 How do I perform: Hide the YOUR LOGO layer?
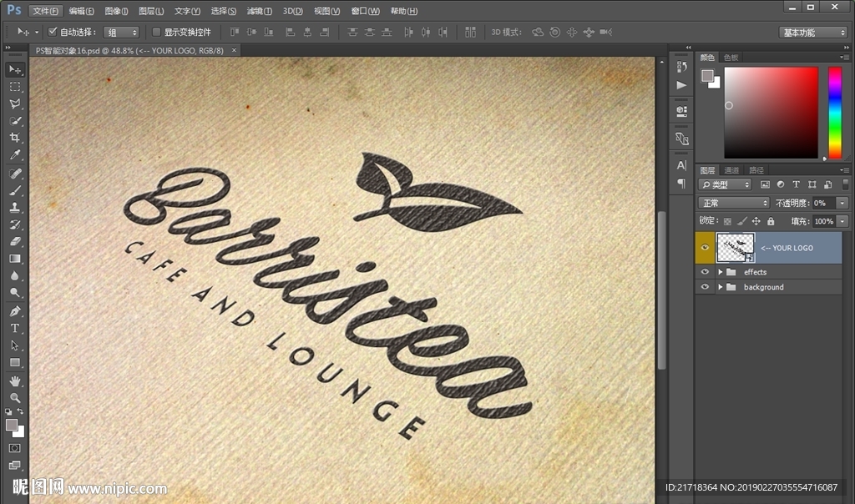pos(706,248)
